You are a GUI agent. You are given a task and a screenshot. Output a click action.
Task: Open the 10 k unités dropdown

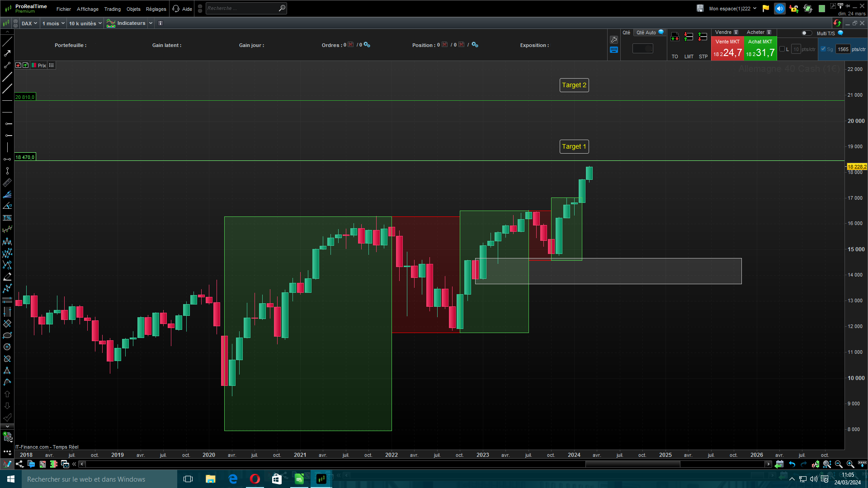coord(85,23)
